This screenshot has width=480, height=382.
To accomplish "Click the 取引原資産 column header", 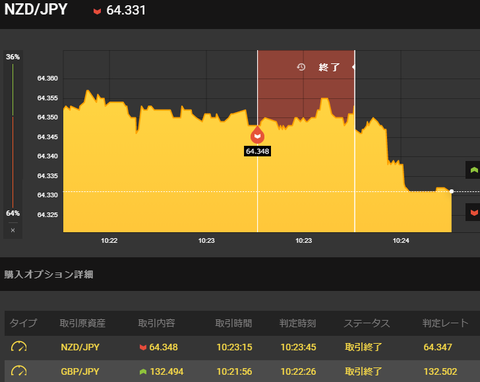I will click(82, 323).
